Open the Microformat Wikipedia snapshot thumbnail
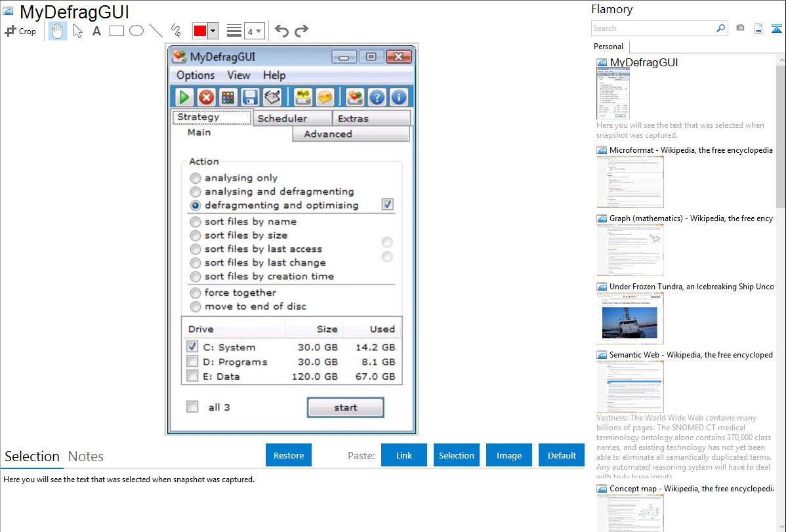 tap(630, 182)
